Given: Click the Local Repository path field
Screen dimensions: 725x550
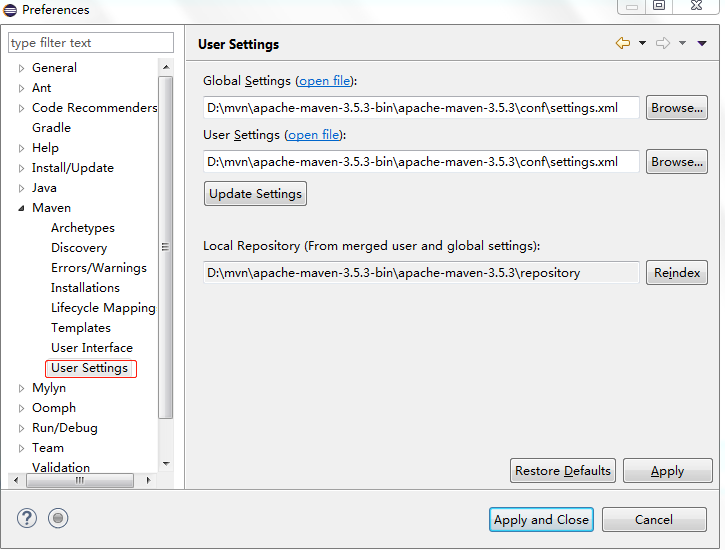Looking at the screenshot, I should click(421, 273).
